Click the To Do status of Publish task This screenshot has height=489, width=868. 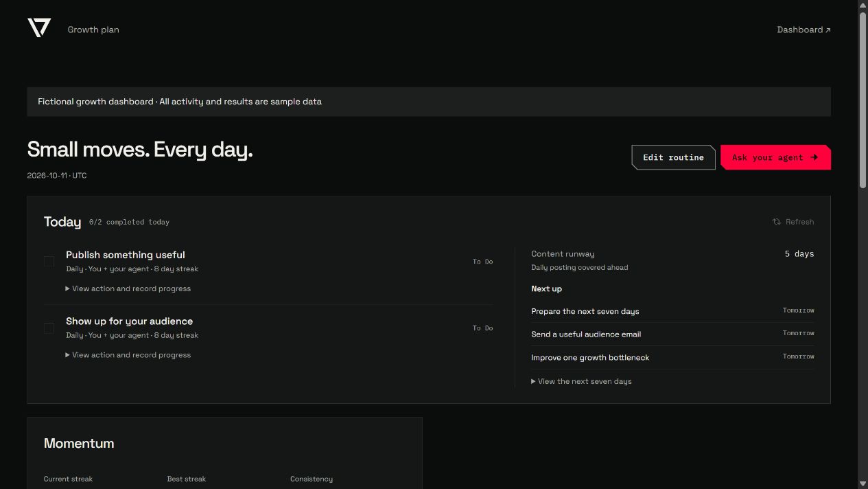tap(482, 262)
